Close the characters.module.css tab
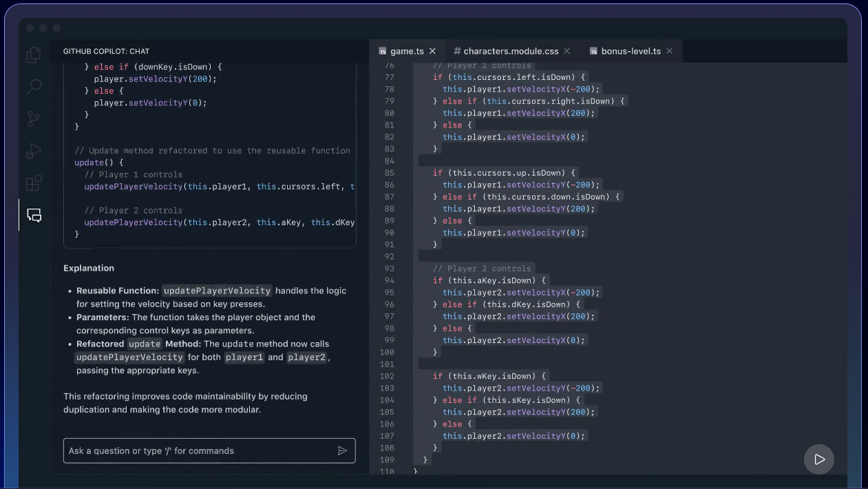 [567, 51]
